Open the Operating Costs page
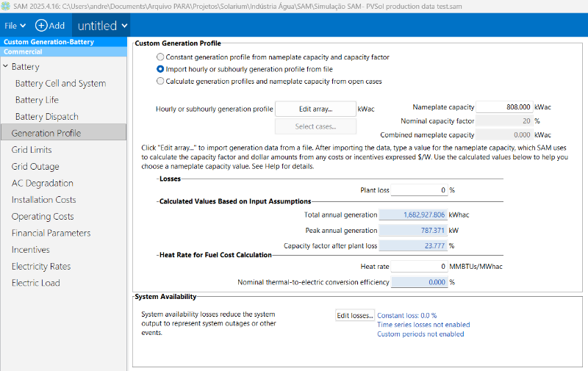Viewport: 588px width, 371px height. (43, 216)
